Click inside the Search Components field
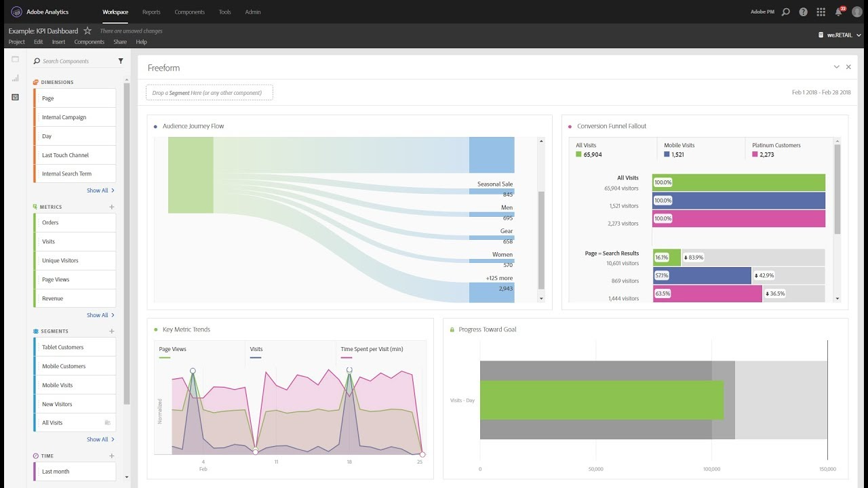Screen dimensions: 868x488 pos(75,60)
